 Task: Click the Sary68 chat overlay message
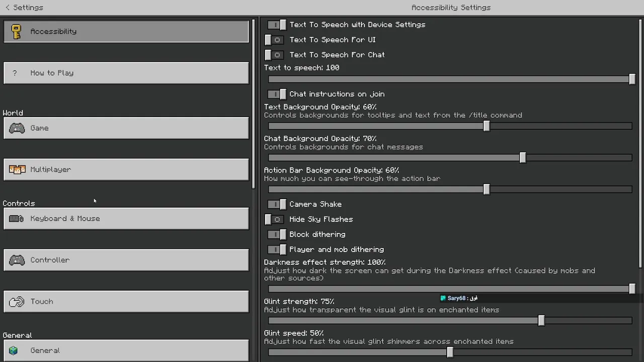(459, 298)
